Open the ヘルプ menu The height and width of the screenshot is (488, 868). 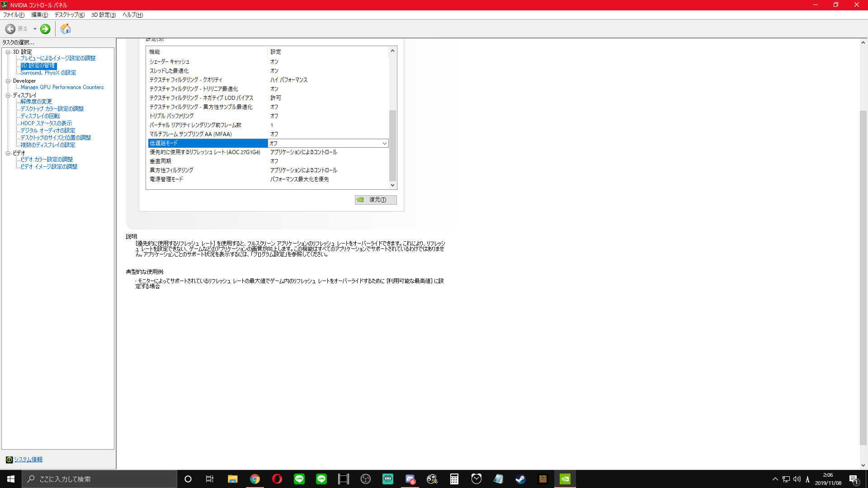pyautogui.click(x=132, y=15)
